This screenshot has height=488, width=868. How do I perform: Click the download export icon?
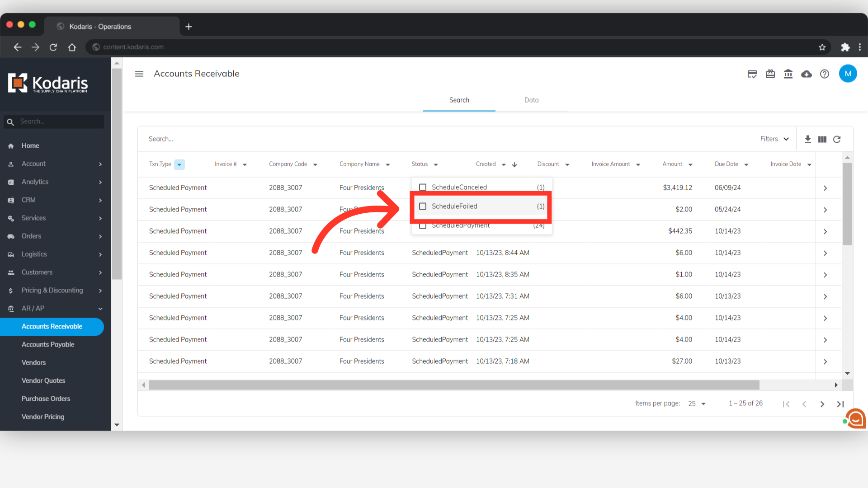[x=807, y=139]
